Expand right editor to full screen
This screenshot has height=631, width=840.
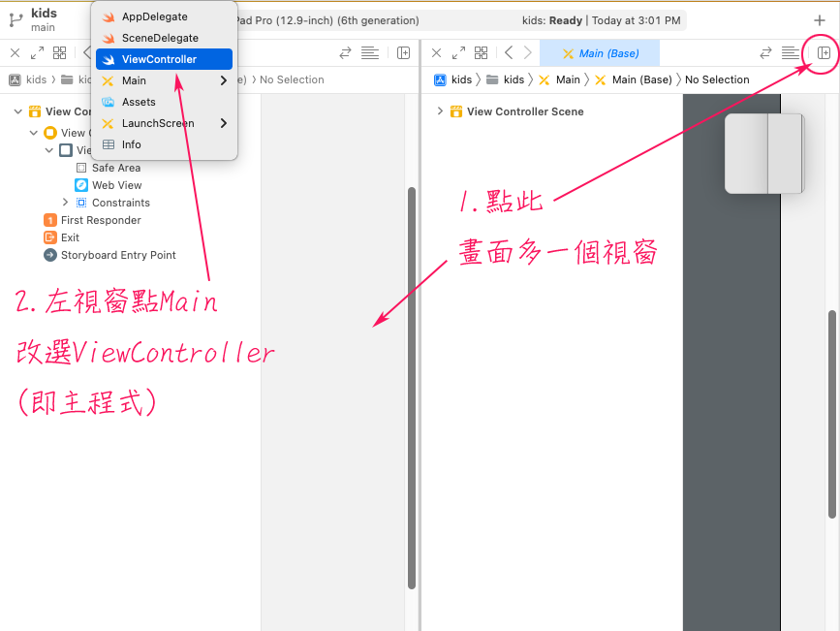click(458, 52)
